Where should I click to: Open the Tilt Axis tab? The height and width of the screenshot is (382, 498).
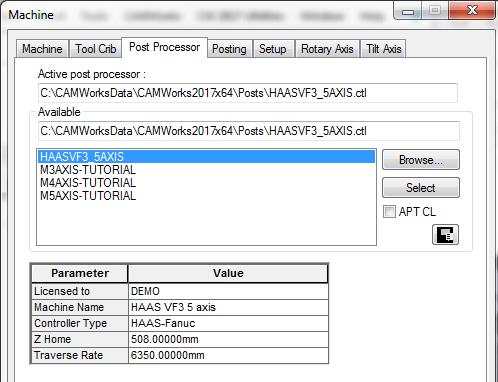coord(384,49)
